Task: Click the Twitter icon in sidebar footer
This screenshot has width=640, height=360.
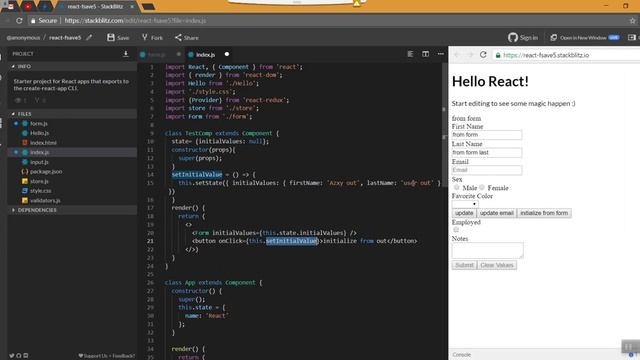Action: tap(12, 356)
